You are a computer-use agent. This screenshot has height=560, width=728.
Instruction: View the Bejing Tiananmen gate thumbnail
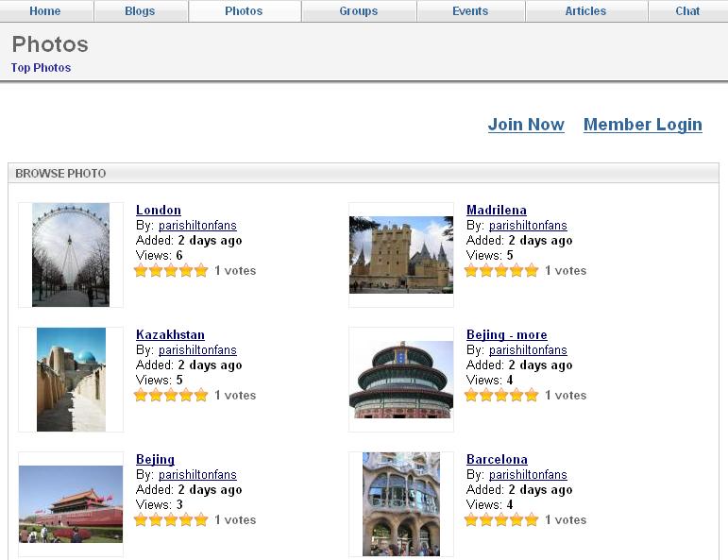[x=71, y=504]
